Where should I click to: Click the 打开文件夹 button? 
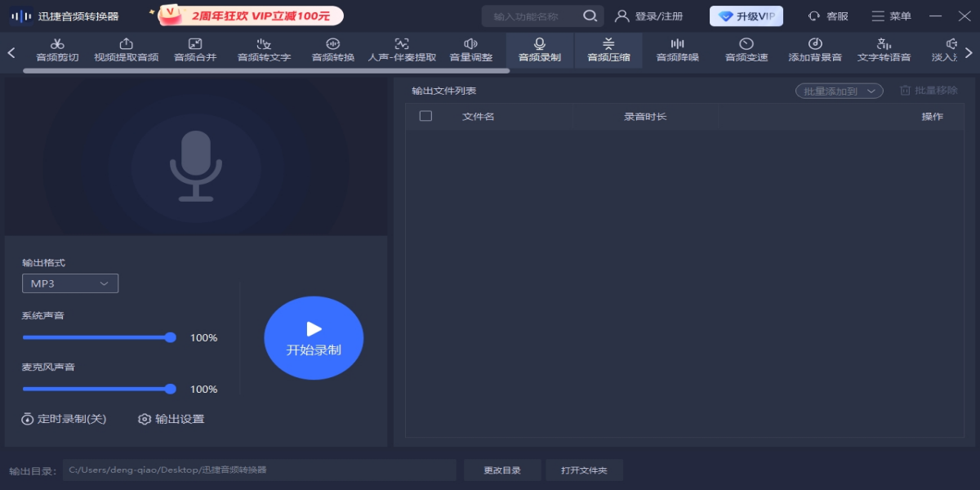point(584,470)
